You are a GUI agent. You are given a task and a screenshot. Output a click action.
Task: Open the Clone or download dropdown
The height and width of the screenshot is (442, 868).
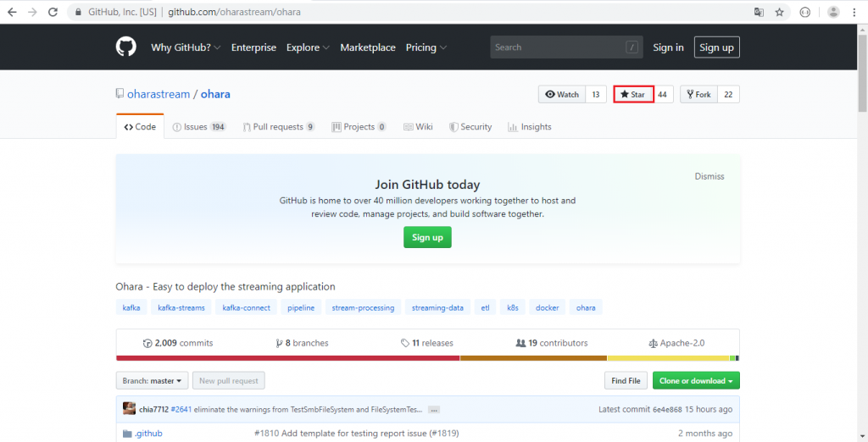[696, 380]
